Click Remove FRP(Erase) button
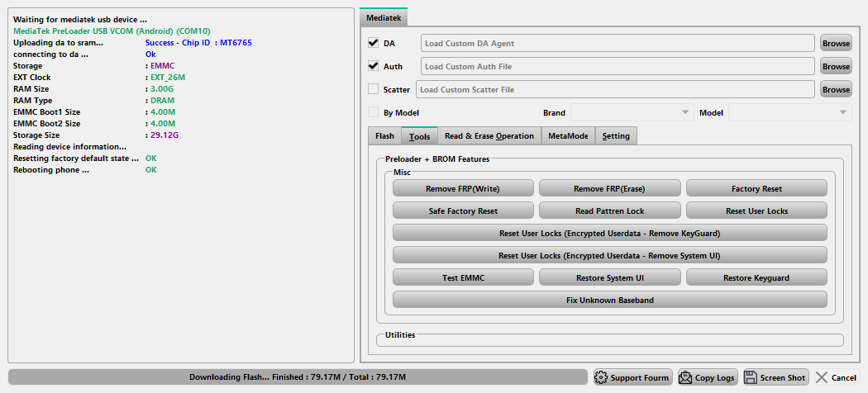Image resolution: width=868 pixels, height=393 pixels. pyautogui.click(x=609, y=188)
